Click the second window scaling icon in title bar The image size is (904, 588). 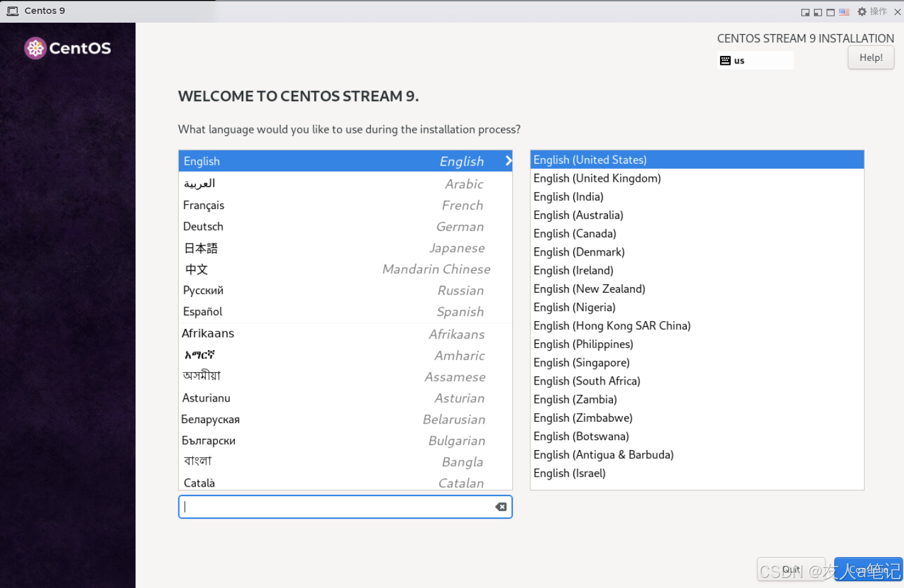click(x=818, y=12)
